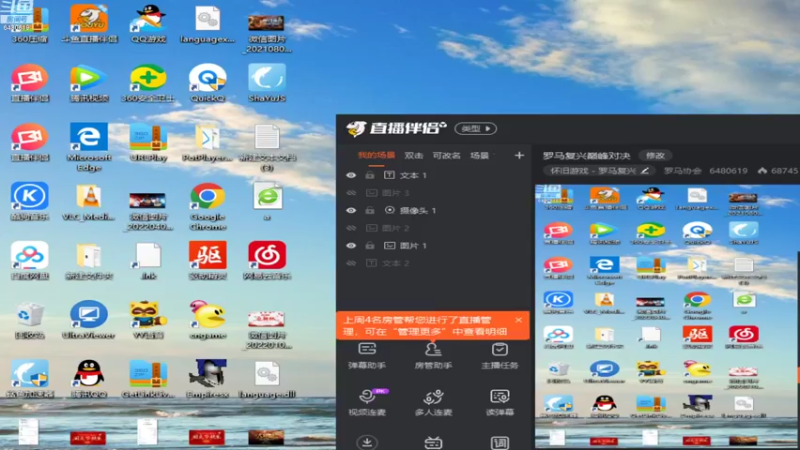Toggle the lock on the 文本 1 layer
The image size is (800, 450).
[x=370, y=175]
